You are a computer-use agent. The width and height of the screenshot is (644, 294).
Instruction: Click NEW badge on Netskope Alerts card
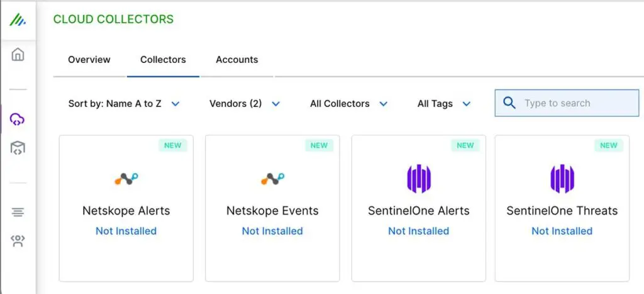pos(173,145)
